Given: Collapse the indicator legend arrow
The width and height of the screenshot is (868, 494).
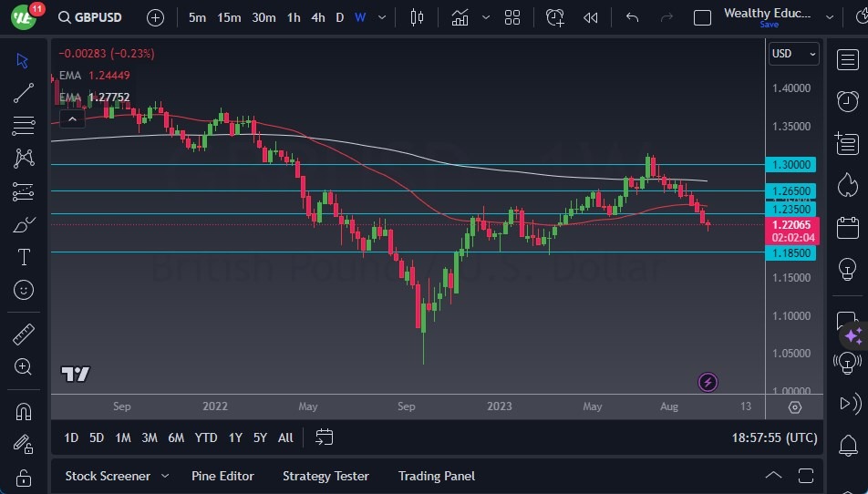Looking at the screenshot, I should [x=71, y=118].
